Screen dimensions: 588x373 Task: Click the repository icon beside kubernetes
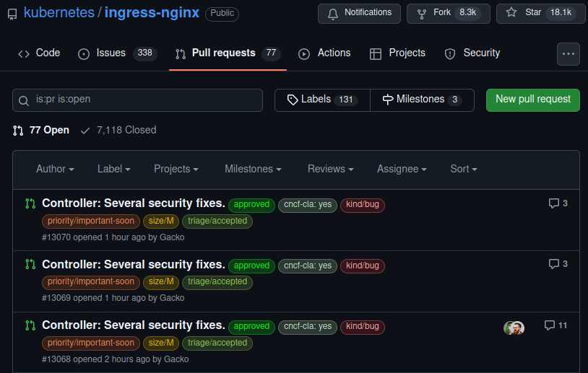pos(12,14)
